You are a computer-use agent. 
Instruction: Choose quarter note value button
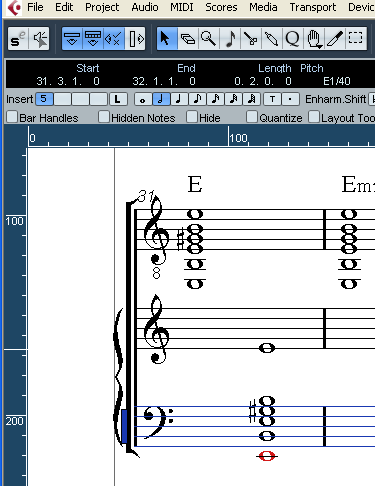tap(179, 99)
